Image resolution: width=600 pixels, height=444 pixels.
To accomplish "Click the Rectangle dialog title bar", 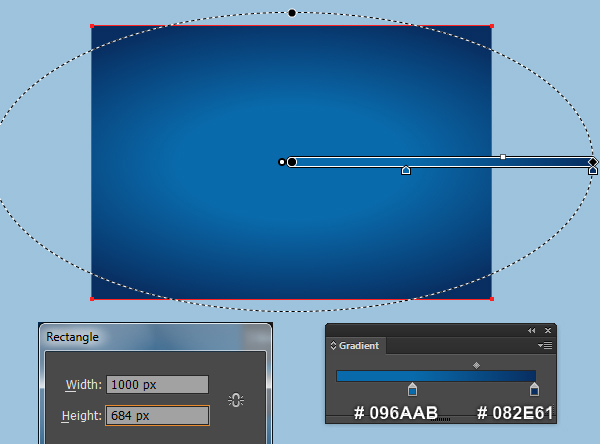I will (155, 337).
